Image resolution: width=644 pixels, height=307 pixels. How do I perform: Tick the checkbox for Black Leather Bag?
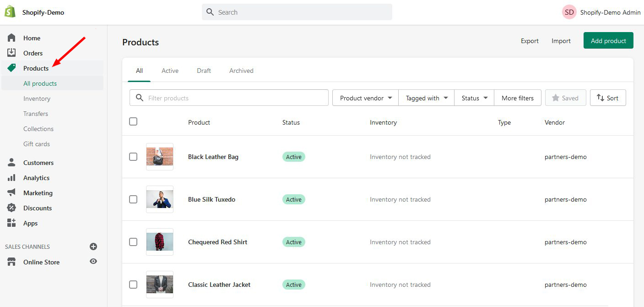pos(133,157)
